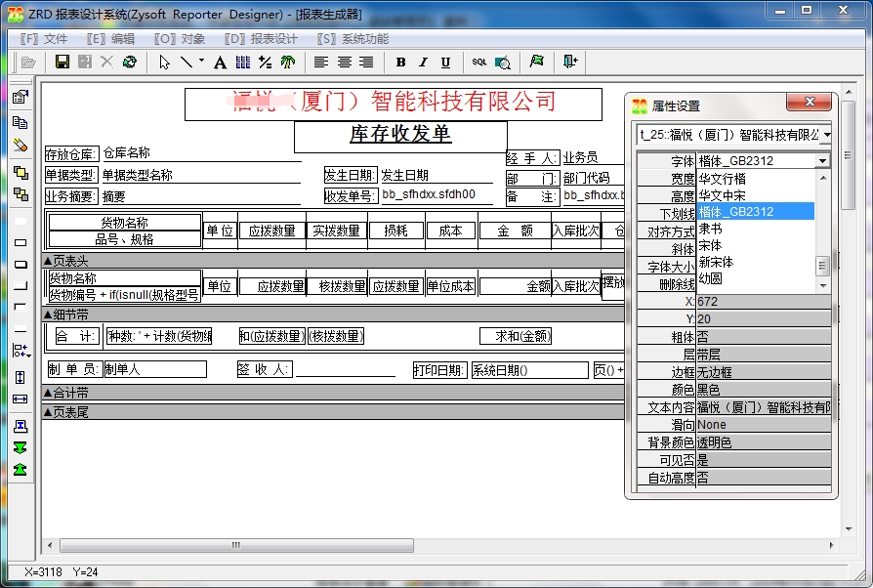Open the 字体 font combo box arrow

tap(822, 161)
